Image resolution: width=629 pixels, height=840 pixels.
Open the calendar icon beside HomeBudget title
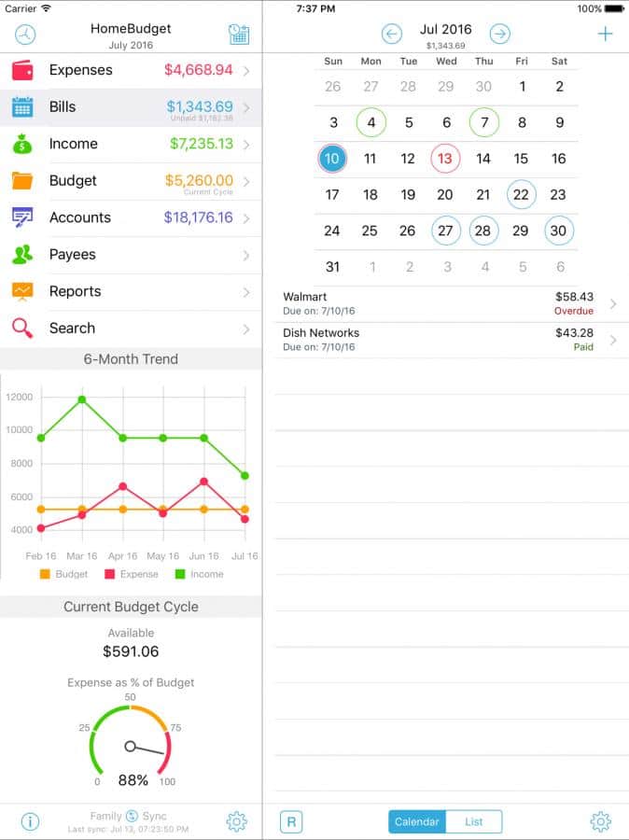(x=238, y=35)
